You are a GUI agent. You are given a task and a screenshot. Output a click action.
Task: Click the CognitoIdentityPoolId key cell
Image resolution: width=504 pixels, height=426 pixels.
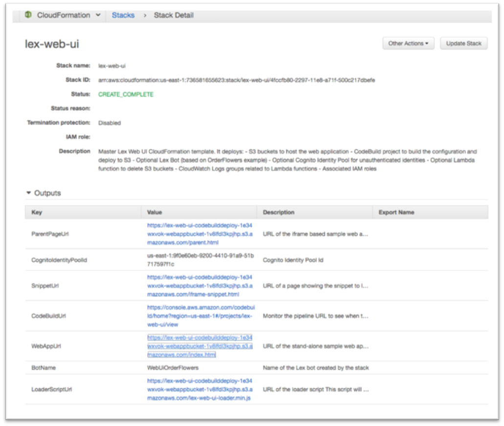[x=59, y=260]
